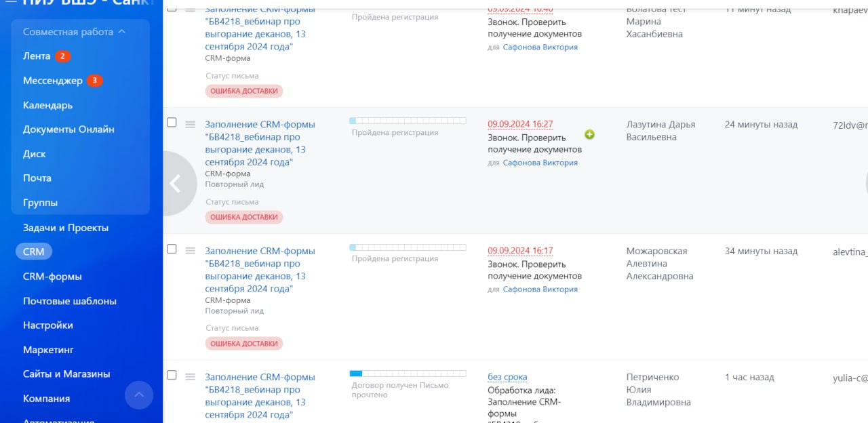Select checkbox for Лазутина Дарья Васильевна lead
The image size is (868, 423).
tap(172, 123)
